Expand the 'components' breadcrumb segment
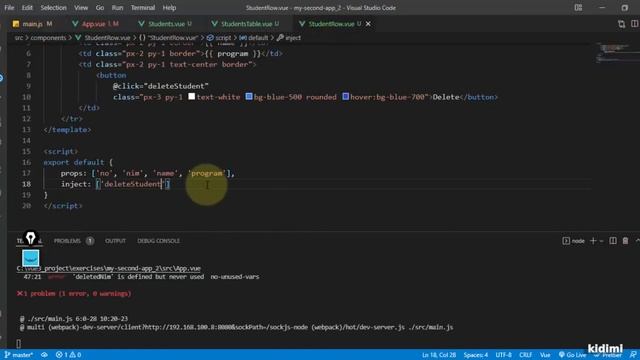The height and width of the screenshot is (360, 640). 48,38
